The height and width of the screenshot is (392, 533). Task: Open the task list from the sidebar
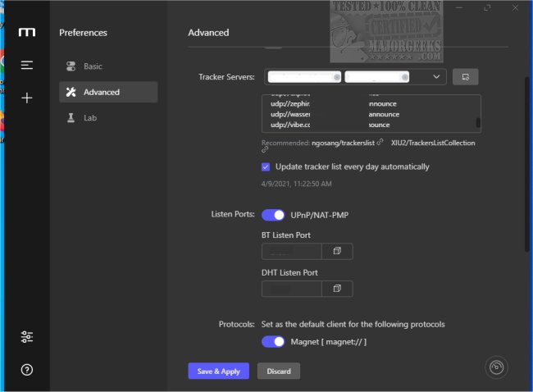[x=27, y=65]
